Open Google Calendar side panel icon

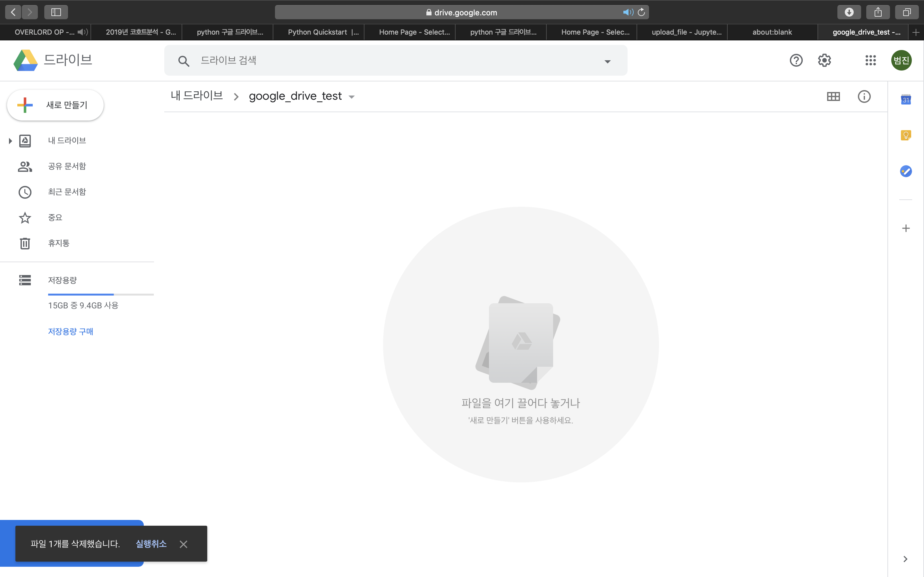pos(906,100)
